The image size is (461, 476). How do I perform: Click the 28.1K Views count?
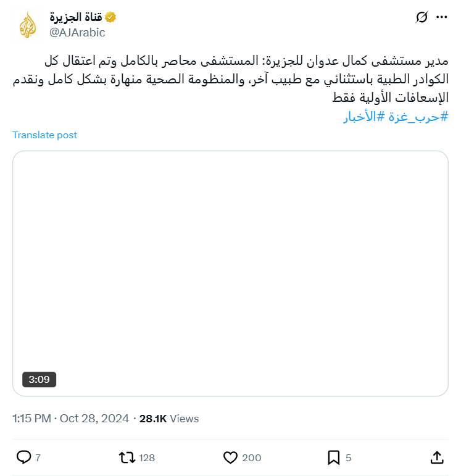tap(169, 419)
